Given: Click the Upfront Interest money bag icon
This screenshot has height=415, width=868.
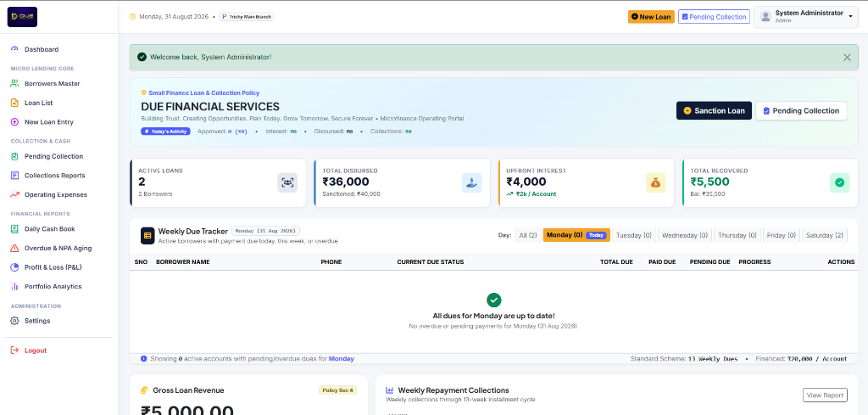Looking at the screenshot, I should tap(655, 182).
